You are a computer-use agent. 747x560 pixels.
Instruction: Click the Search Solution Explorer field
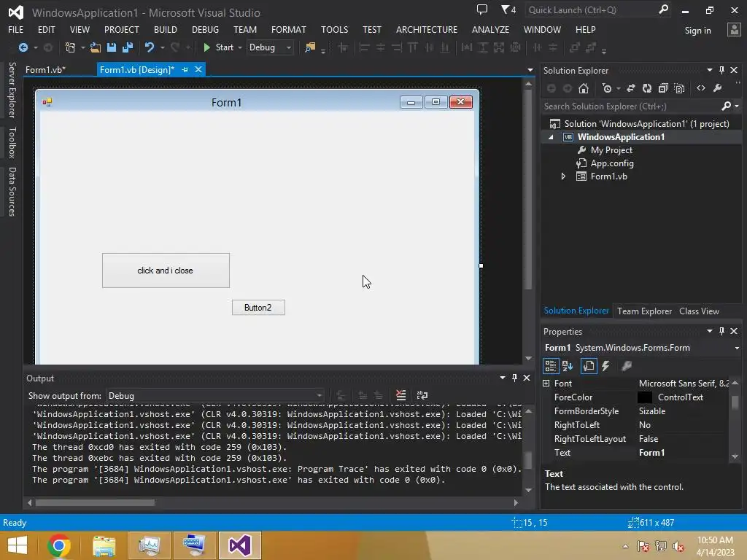[x=631, y=106]
